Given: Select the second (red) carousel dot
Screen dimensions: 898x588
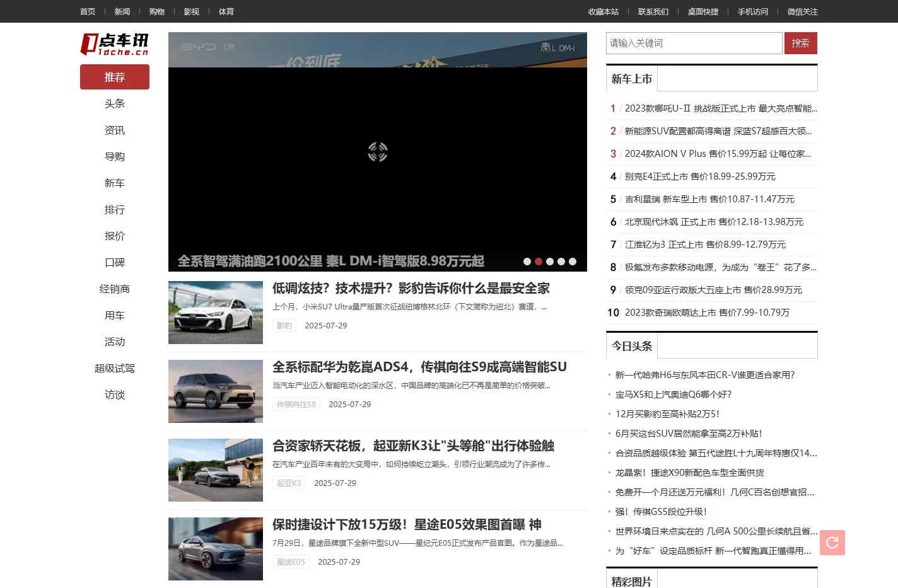Looking at the screenshot, I should point(539,262).
